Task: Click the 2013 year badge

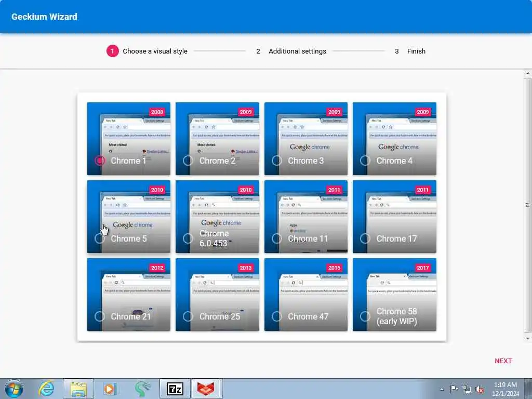Action: [246, 268]
